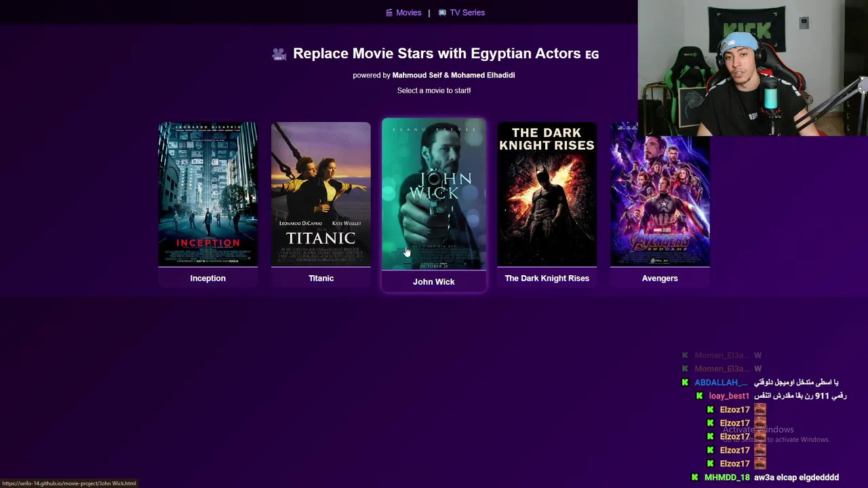The width and height of the screenshot is (868, 488).
Task: Click the Titanic title label
Action: point(321,278)
